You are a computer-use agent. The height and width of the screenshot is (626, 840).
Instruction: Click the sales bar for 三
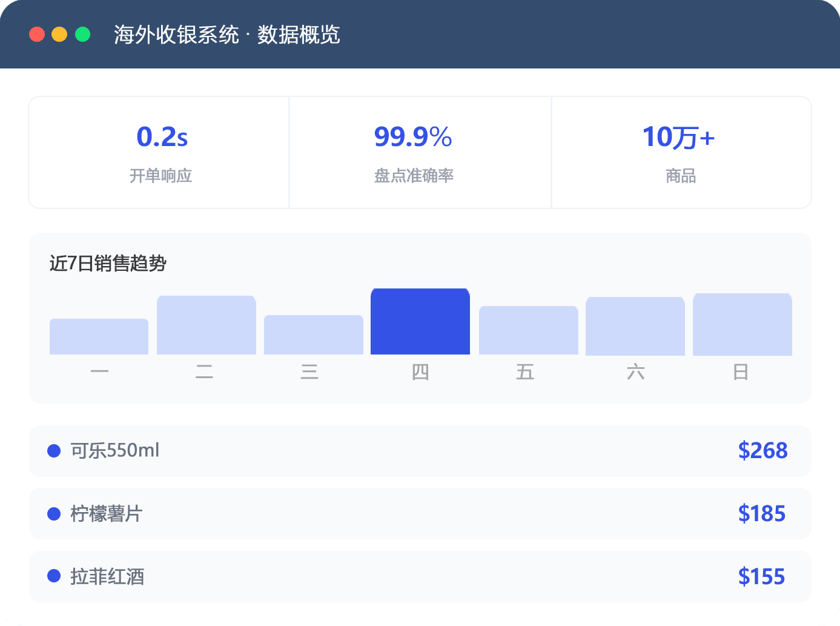click(x=314, y=335)
